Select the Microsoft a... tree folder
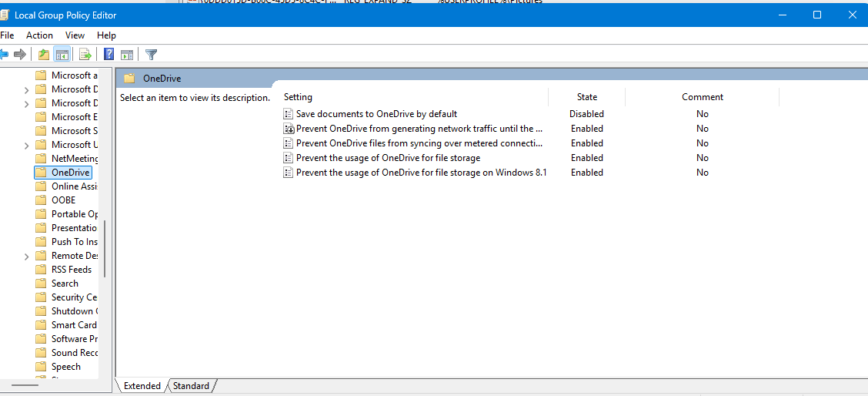The width and height of the screenshot is (868, 396). pyautogui.click(x=67, y=76)
